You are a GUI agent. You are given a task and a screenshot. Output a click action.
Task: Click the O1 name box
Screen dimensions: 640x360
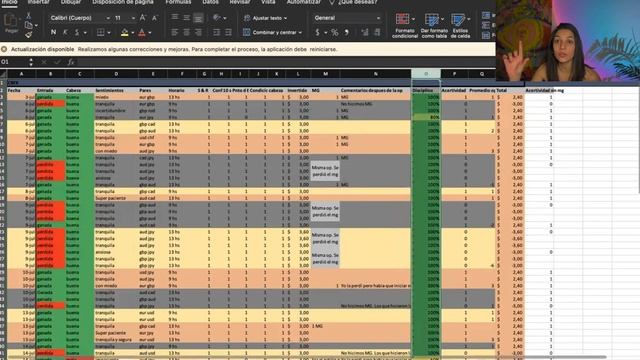pos(13,62)
